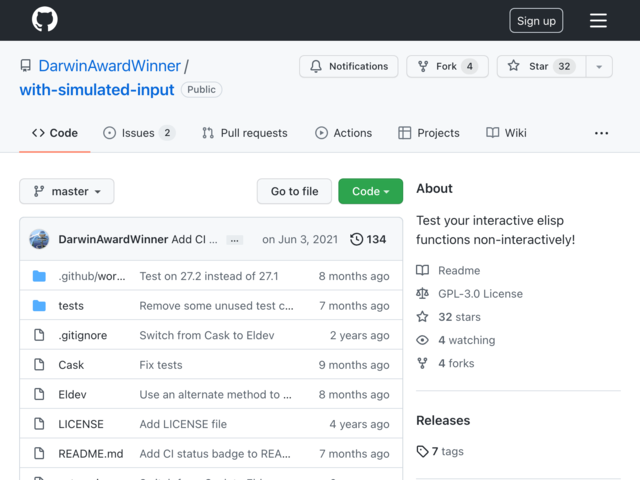Open the Wiki tab
The width and height of the screenshot is (640, 480).
click(x=506, y=133)
